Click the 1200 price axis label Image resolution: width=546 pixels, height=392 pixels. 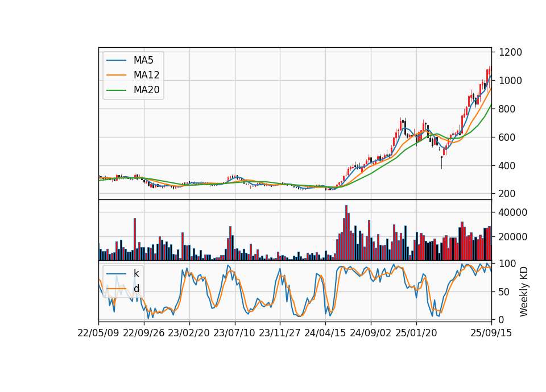(x=510, y=52)
